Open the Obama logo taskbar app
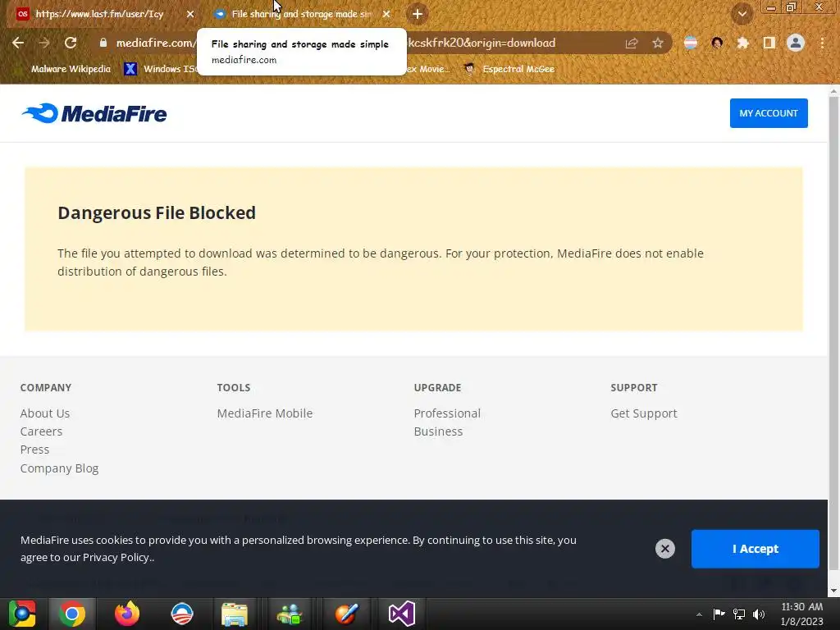 181,614
